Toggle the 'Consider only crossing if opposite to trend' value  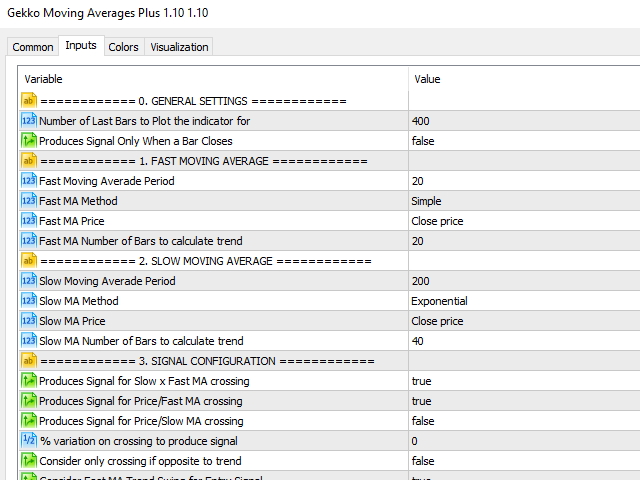tap(423, 461)
